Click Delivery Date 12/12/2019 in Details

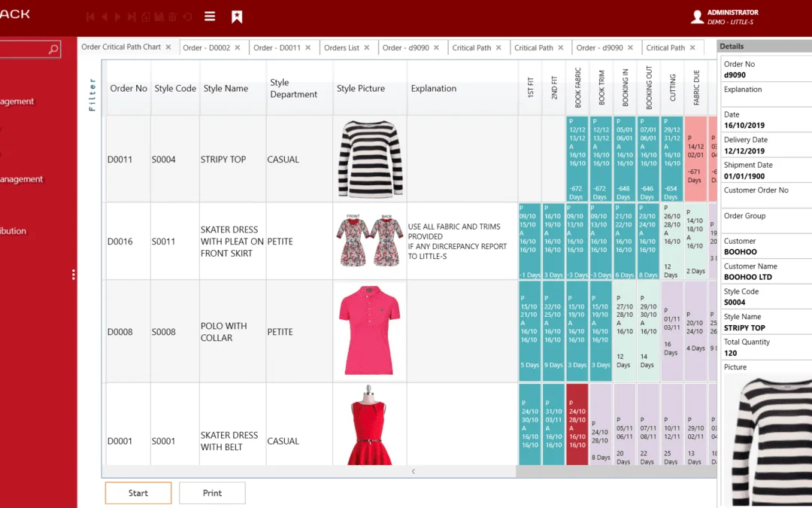click(x=744, y=151)
